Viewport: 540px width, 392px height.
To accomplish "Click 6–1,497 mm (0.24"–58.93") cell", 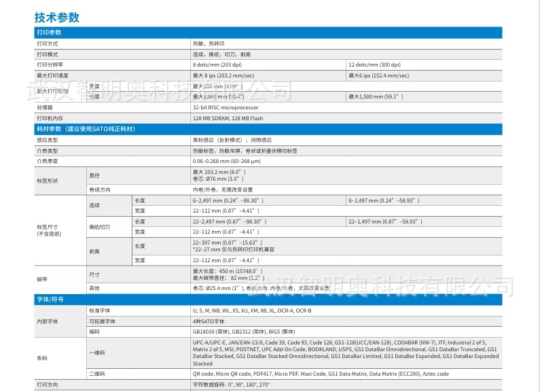I will (384, 200).
